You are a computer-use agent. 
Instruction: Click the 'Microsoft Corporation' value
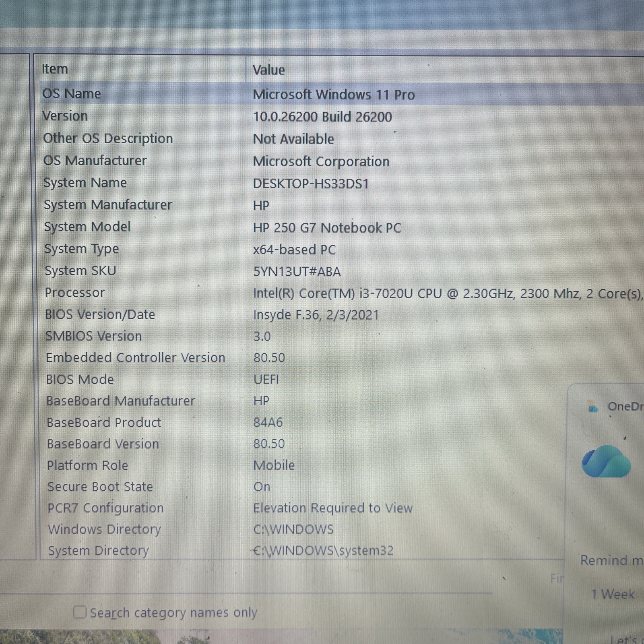pos(321,161)
